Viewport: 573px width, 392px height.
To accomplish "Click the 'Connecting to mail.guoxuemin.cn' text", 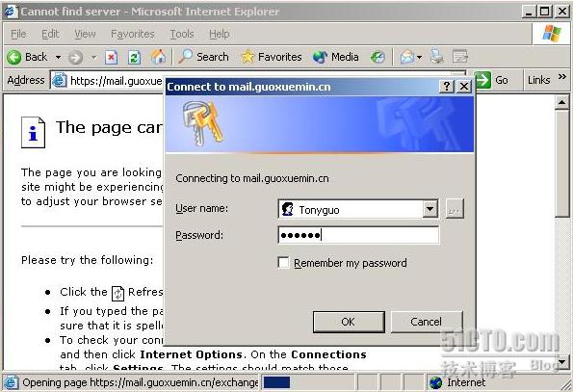I will click(x=252, y=178).
